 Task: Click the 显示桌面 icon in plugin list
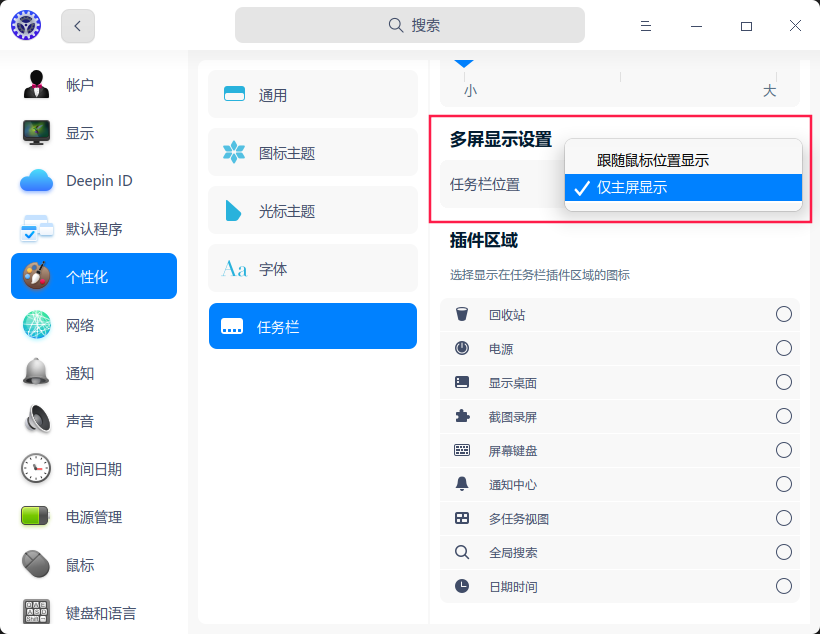point(462,382)
